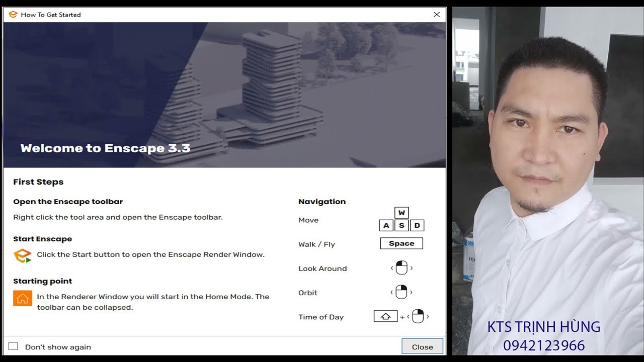Click the Home Mode description text
Screen dimensions: 644x362
153,302
